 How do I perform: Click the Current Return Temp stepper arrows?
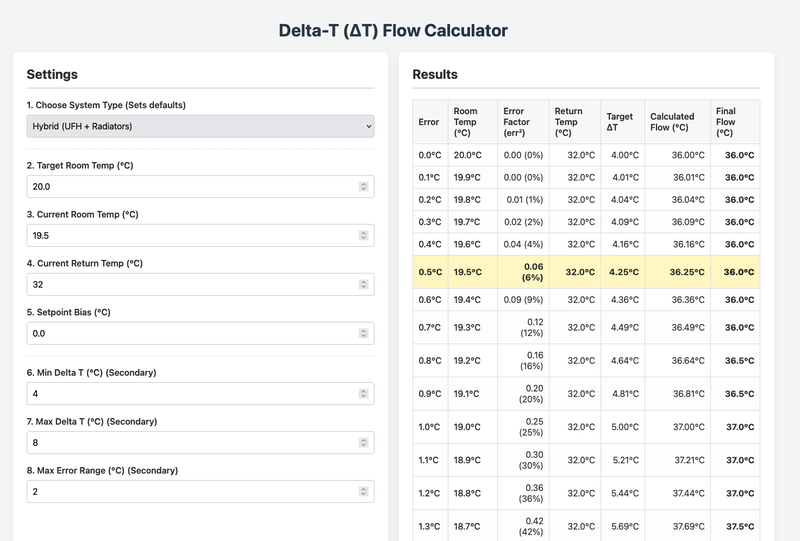363,284
